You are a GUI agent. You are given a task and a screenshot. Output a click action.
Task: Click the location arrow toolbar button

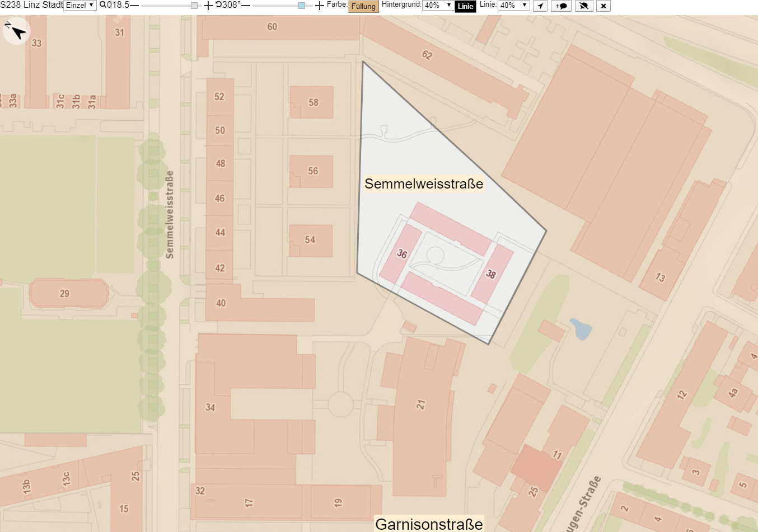pyautogui.click(x=540, y=6)
